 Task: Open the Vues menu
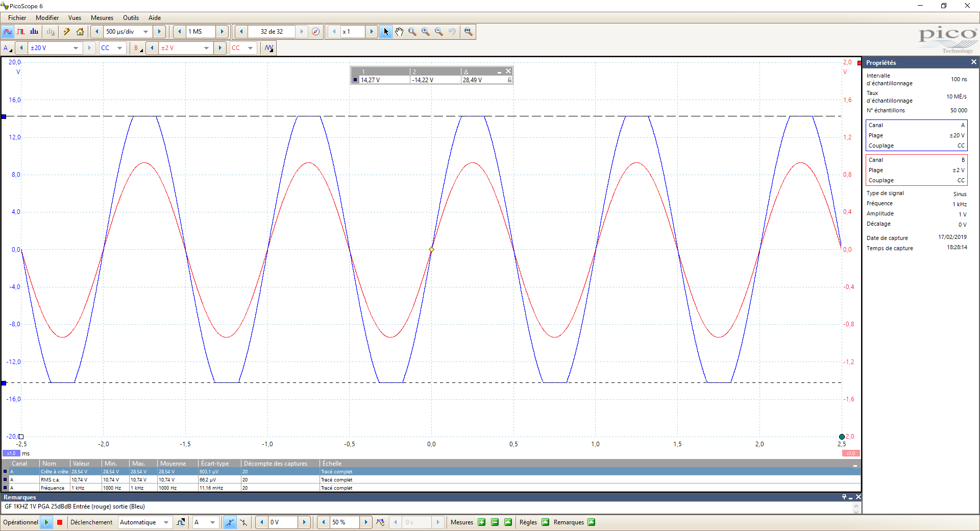[75, 18]
